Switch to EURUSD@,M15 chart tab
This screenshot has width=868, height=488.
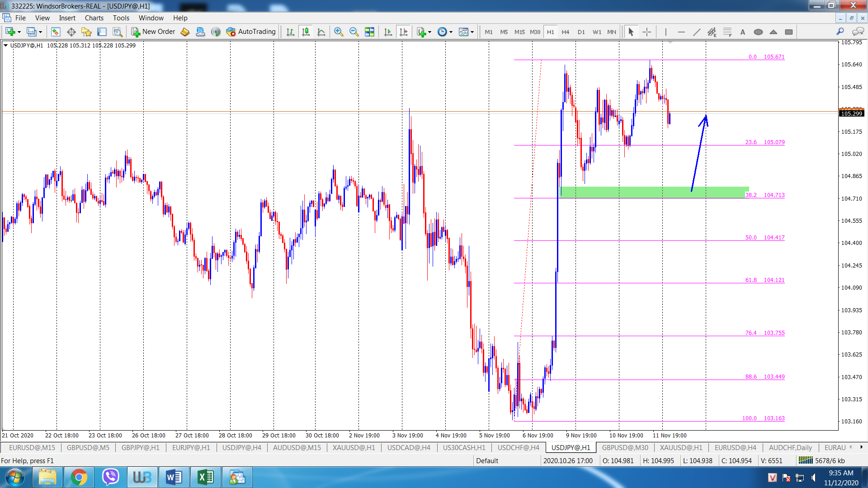[32, 447]
